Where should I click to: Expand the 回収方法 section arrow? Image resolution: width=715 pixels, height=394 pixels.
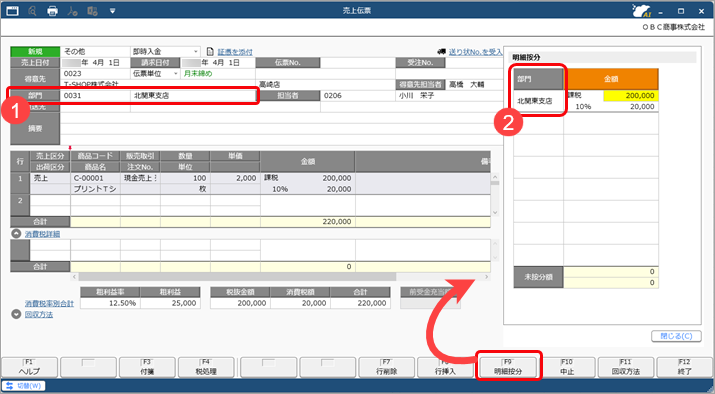click(x=16, y=314)
